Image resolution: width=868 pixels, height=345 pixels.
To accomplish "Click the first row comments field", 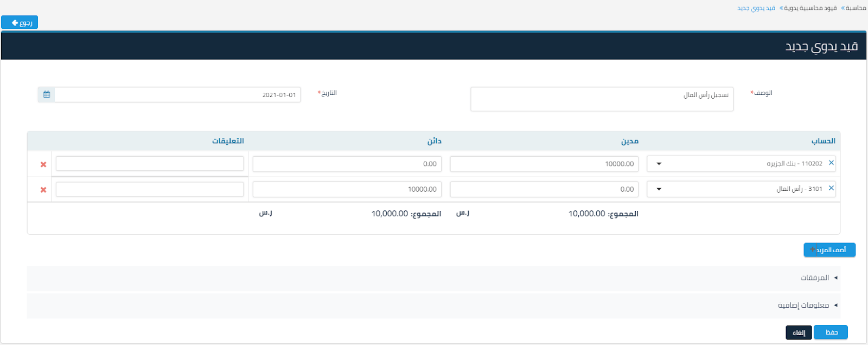I will click(150, 164).
